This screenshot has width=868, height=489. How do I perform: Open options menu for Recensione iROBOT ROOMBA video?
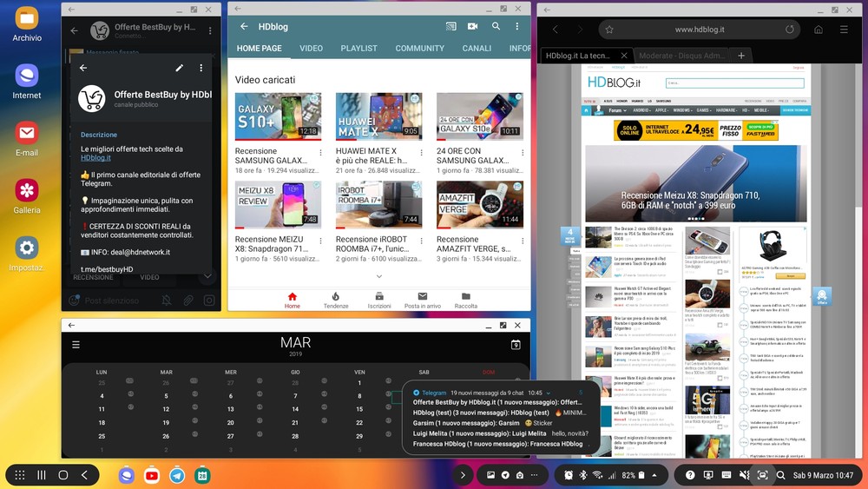point(421,241)
